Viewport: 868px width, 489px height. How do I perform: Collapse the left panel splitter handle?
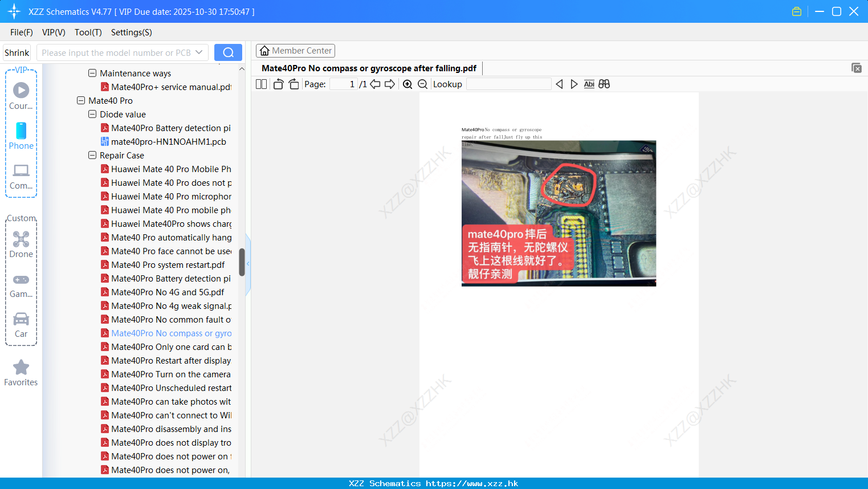click(x=248, y=264)
